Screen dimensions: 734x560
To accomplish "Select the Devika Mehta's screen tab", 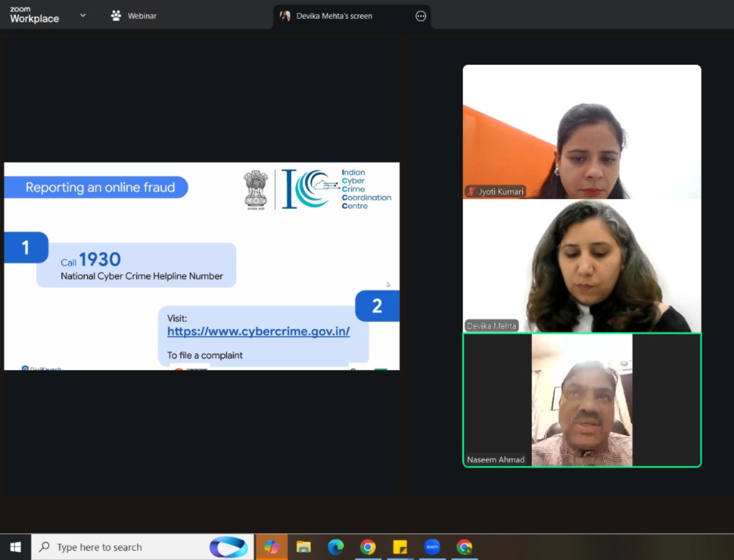I will (x=334, y=16).
